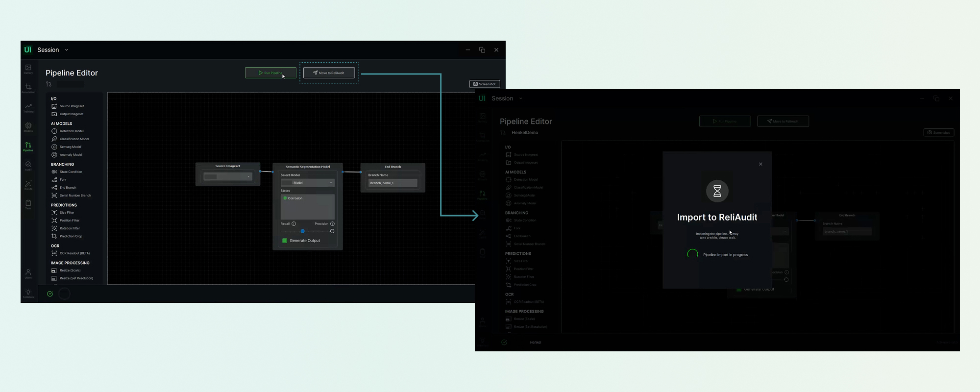980x392 pixels.
Task: Expand the Session menu in the left window
Action: coord(67,50)
